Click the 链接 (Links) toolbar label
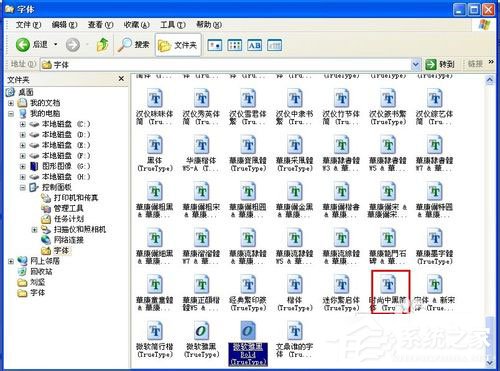 click(x=475, y=64)
